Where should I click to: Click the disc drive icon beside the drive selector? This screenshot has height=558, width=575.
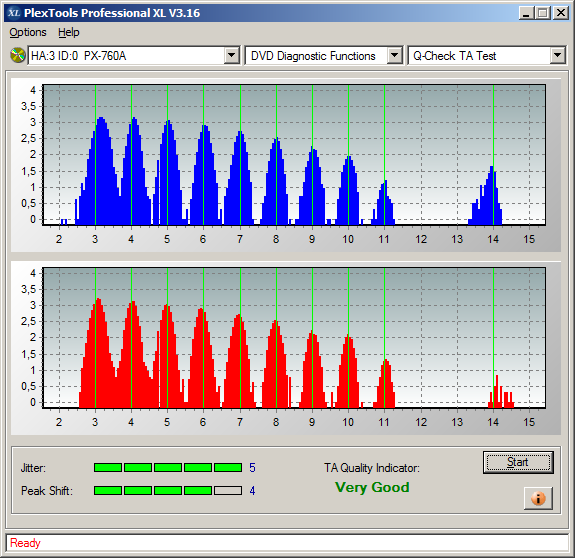click(17, 55)
